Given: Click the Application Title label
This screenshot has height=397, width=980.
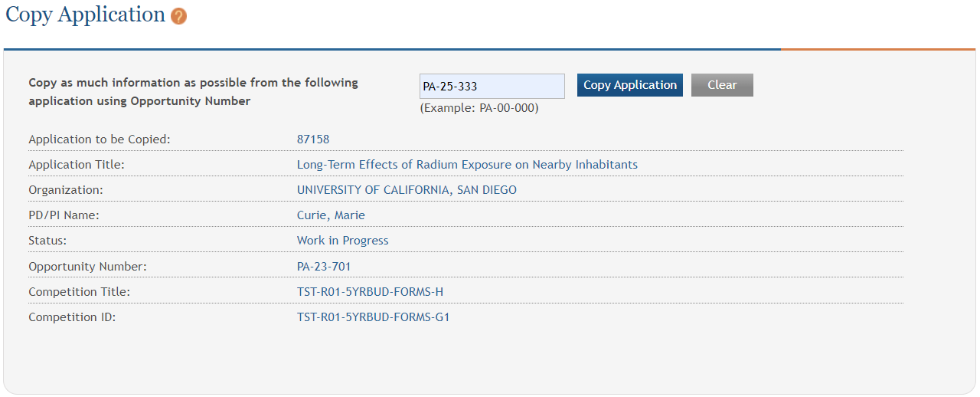Looking at the screenshot, I should coord(77,165).
